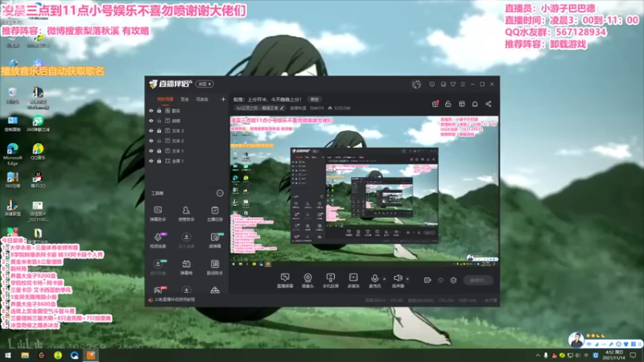This screenshot has height=362, width=644.
Task: Switch mode using the Douyu logo pill button
Action: tap(204, 84)
